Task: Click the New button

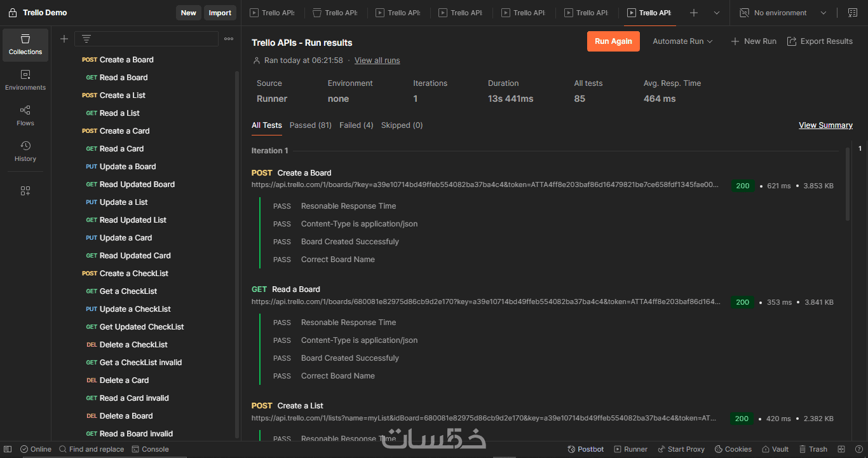Action: point(189,13)
